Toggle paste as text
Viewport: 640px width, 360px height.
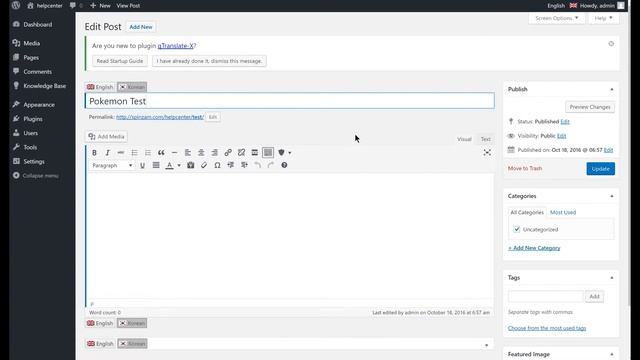[191, 165]
